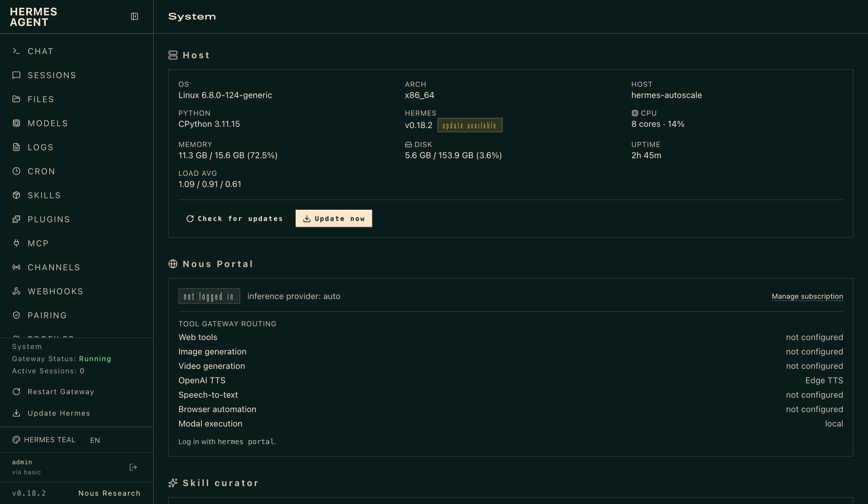Click the Hermes Teal palette icon
Image resolution: width=868 pixels, height=504 pixels.
(16, 440)
